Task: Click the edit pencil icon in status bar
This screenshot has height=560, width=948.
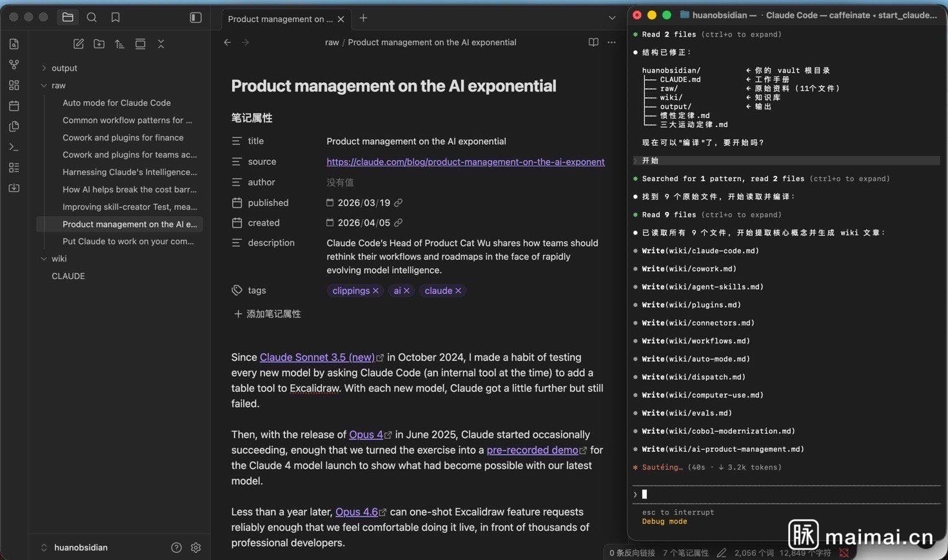Action: point(722,553)
